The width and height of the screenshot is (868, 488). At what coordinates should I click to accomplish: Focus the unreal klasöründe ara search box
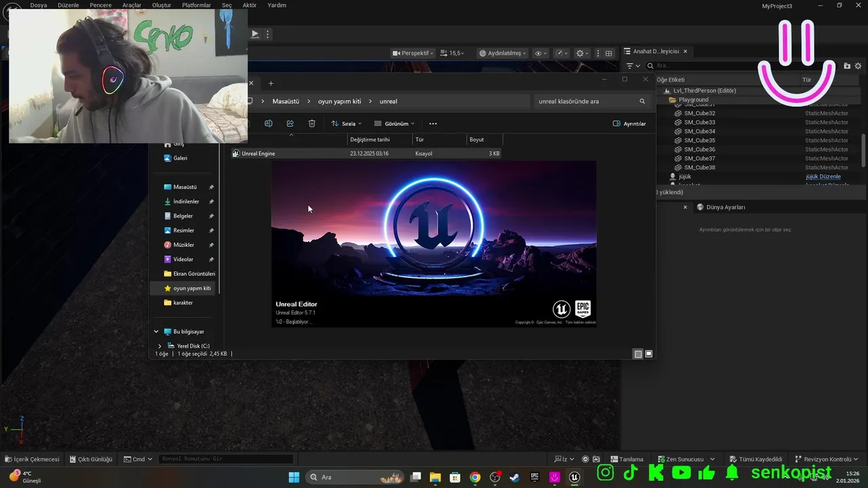tap(591, 102)
